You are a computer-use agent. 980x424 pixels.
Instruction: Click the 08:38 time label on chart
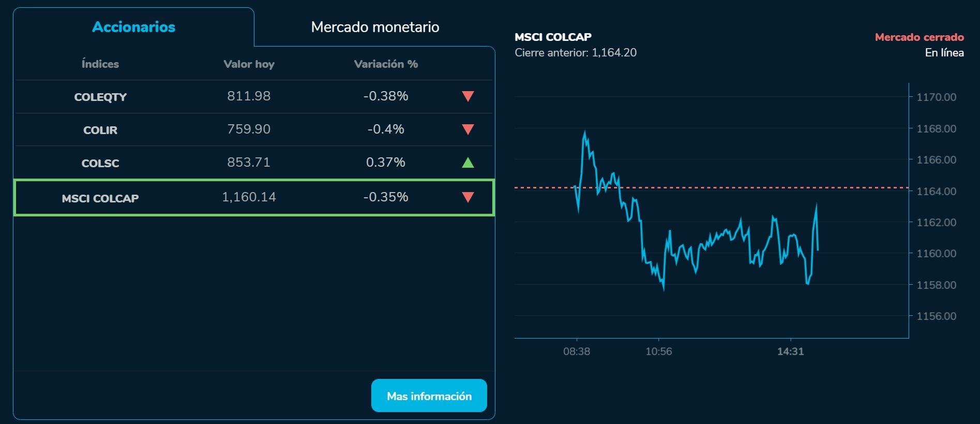(x=577, y=352)
